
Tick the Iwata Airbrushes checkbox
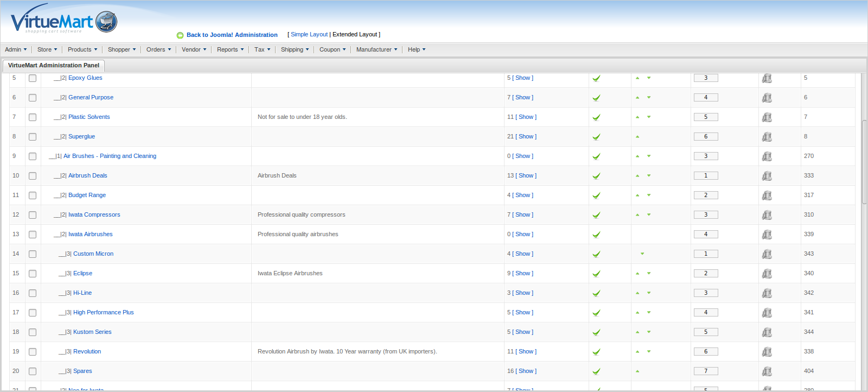(33, 235)
